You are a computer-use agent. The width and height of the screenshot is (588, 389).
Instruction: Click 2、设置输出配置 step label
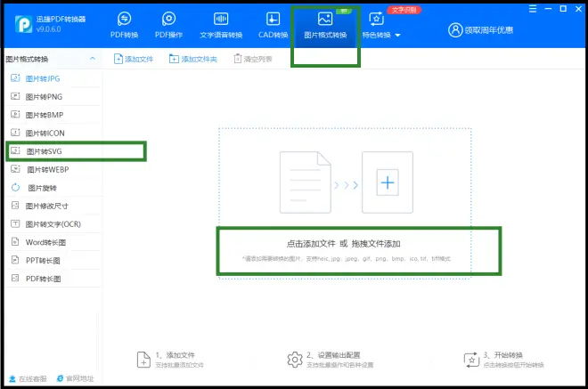point(333,355)
